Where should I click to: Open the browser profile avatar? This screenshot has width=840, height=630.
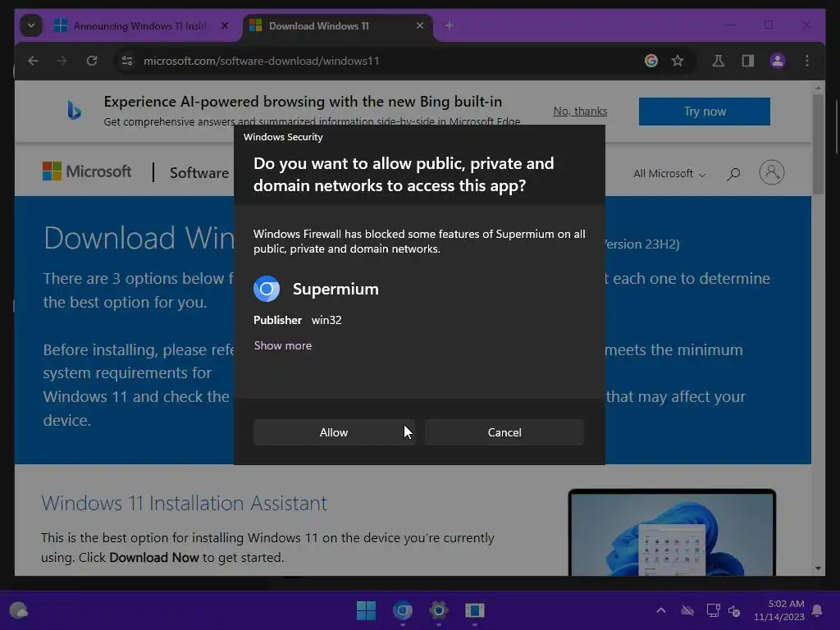[778, 61]
